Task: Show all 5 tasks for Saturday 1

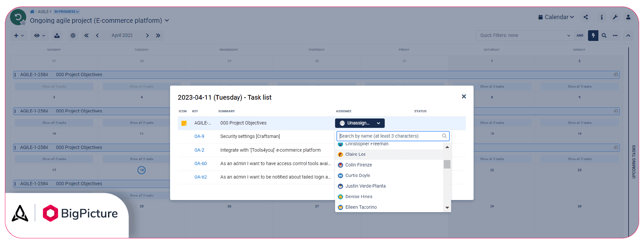Action: tap(492, 87)
